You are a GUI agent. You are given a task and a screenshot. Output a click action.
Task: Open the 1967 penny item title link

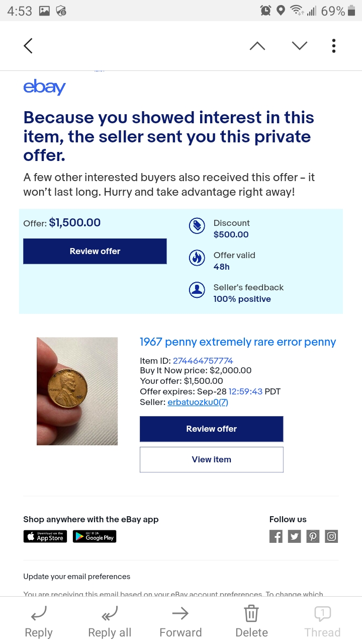pyautogui.click(x=237, y=342)
